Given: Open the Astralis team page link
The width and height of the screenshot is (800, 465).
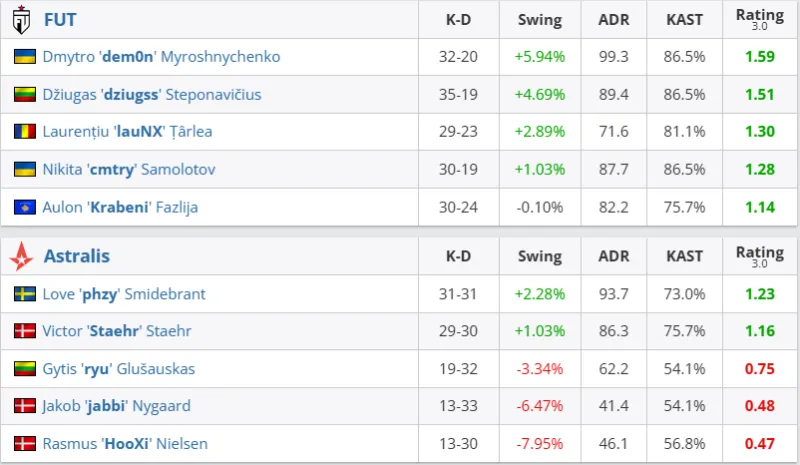Looking at the screenshot, I should click(x=76, y=257).
